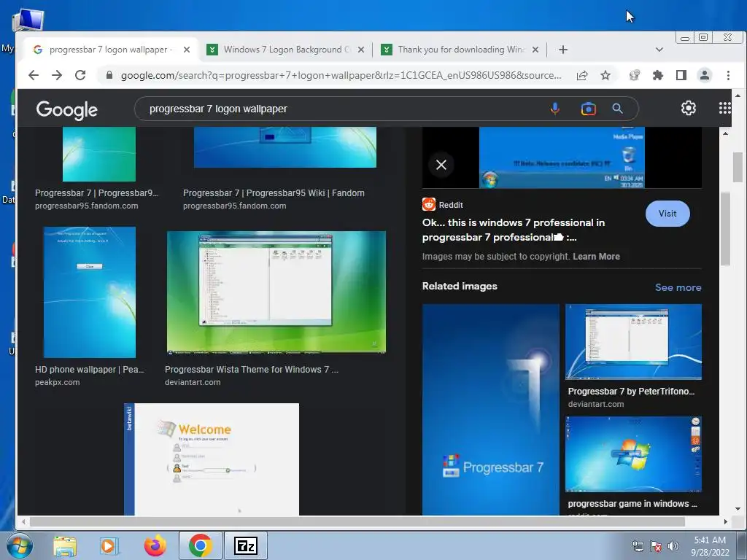Click the address bar URL
The width and height of the screenshot is (747, 560).
[341, 75]
